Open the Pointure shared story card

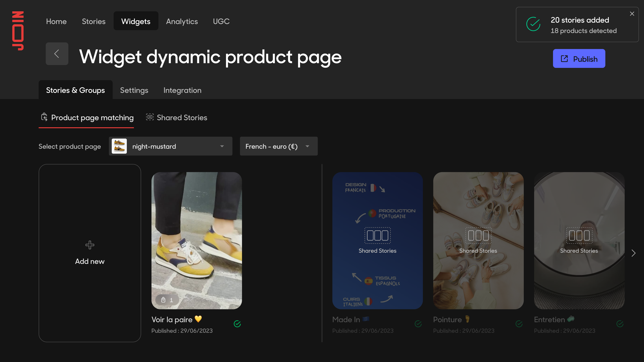(479, 241)
